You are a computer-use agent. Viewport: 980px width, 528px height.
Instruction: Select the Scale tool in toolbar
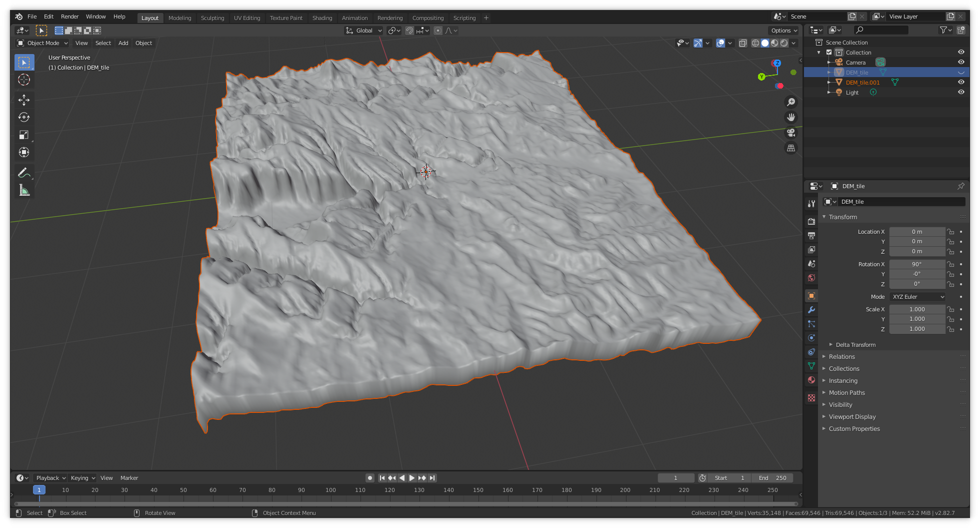pyautogui.click(x=24, y=135)
